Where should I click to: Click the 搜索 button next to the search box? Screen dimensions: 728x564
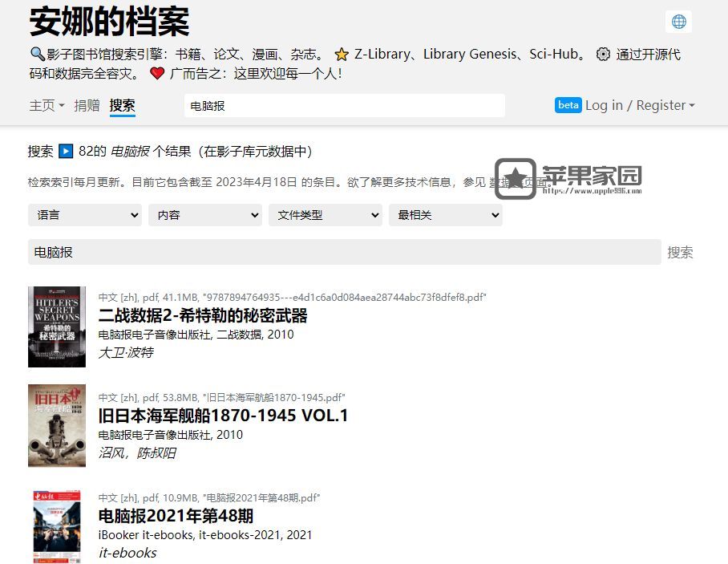[x=680, y=253]
